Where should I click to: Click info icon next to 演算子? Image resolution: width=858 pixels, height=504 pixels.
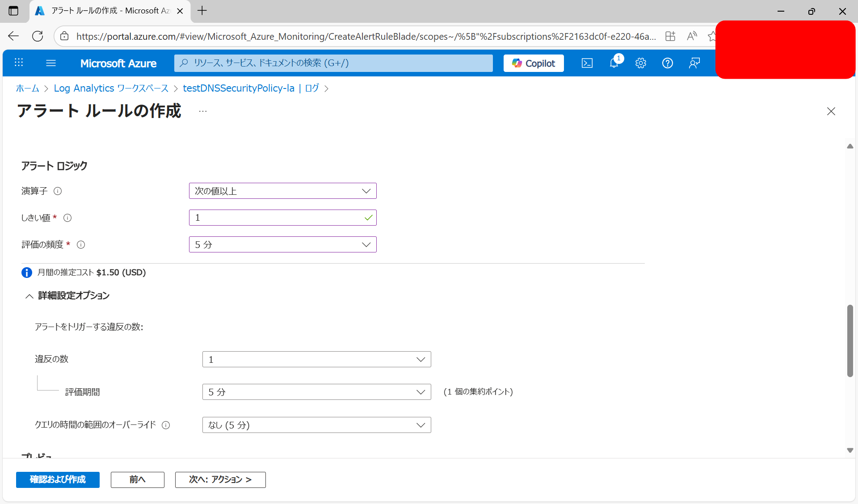point(58,191)
